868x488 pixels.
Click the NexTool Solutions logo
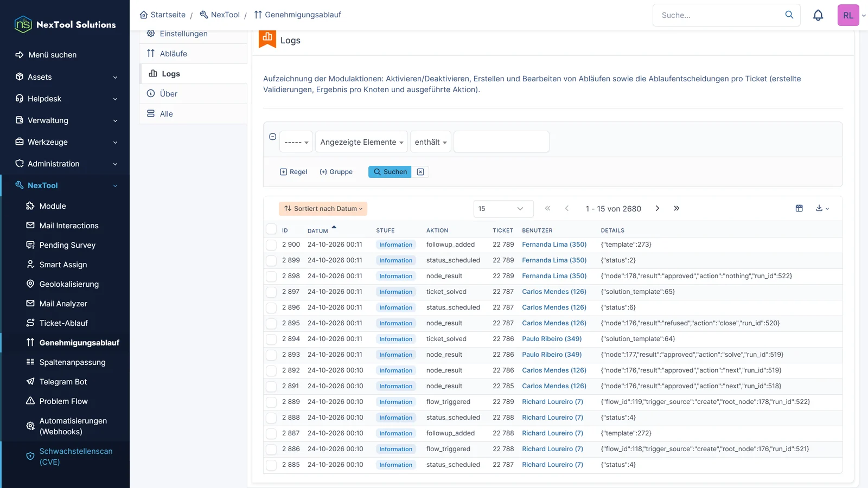(65, 24)
